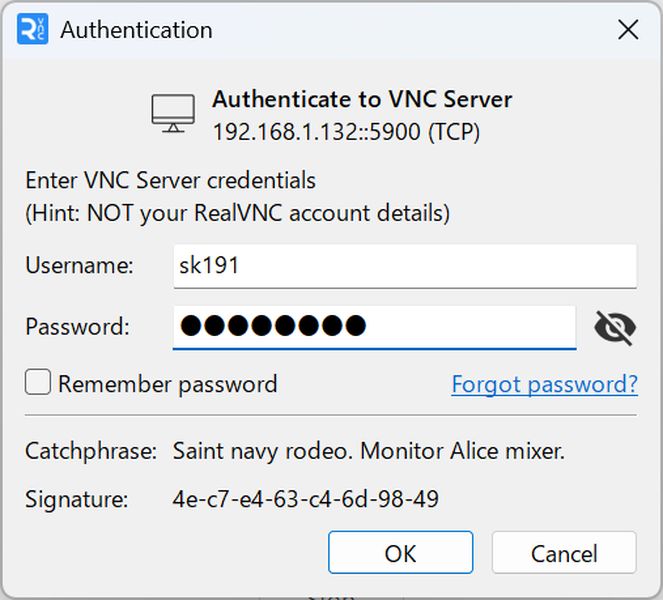Click the Password: label
This screenshot has height=600, width=663.
(x=78, y=327)
